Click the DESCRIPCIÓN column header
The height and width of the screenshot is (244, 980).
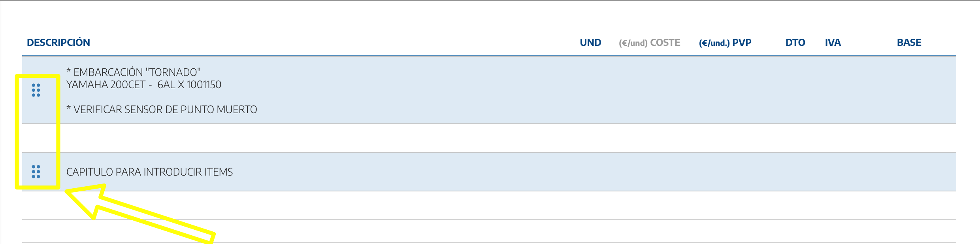(x=58, y=43)
